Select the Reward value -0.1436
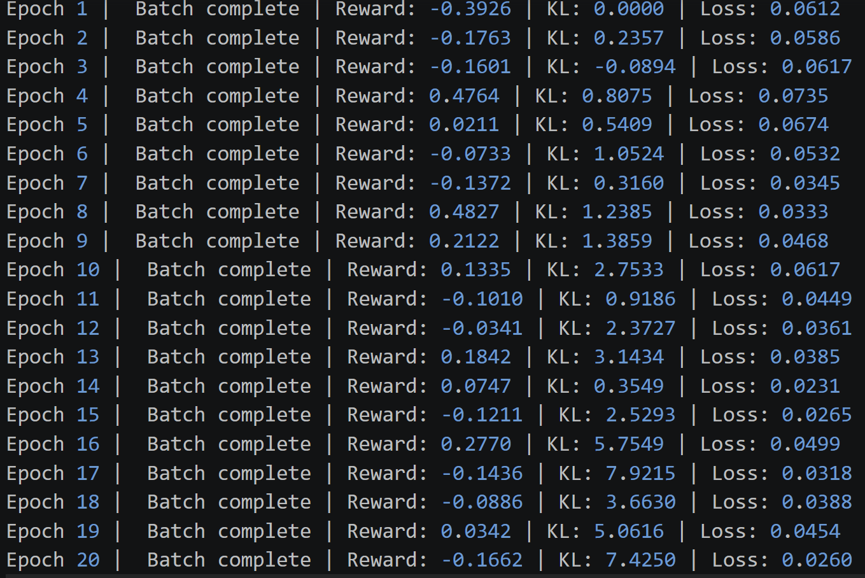865x578 pixels. [482, 473]
